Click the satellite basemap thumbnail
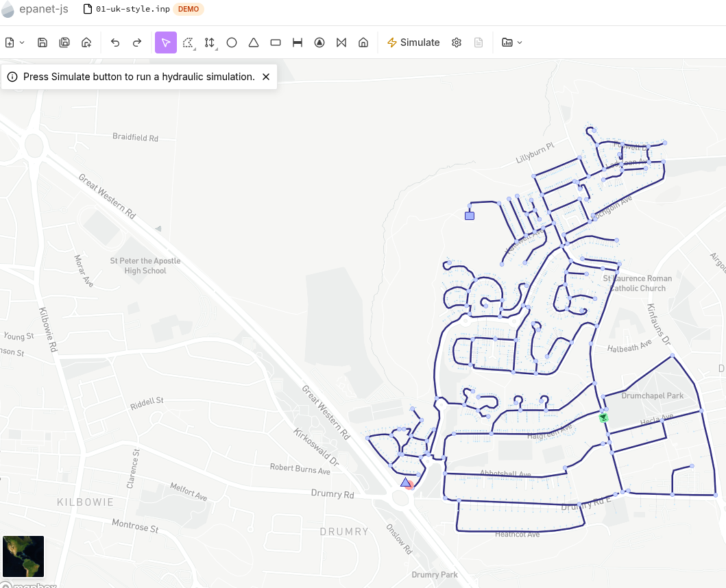This screenshot has height=588, width=726. click(x=23, y=556)
